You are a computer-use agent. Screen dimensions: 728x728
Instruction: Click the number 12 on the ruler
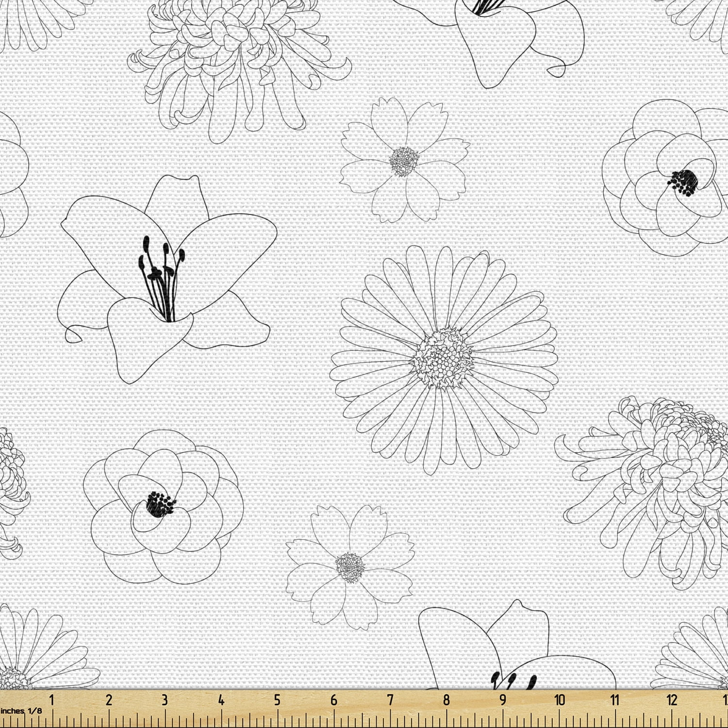point(672,700)
